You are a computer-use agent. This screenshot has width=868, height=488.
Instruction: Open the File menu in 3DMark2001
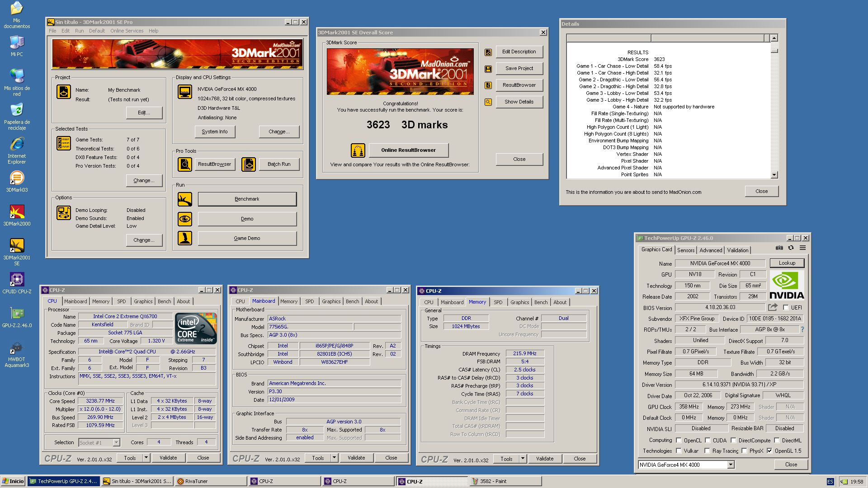tap(52, 31)
